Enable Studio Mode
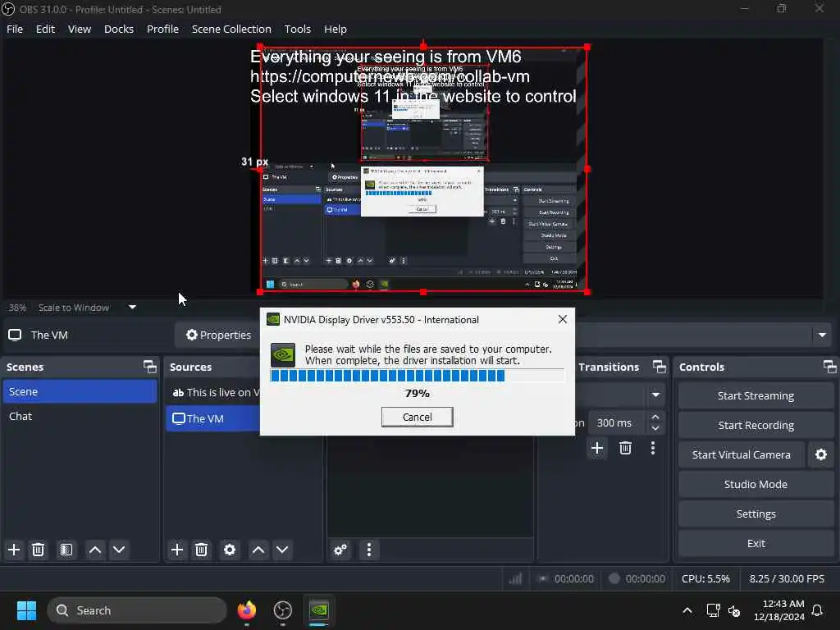 click(756, 484)
